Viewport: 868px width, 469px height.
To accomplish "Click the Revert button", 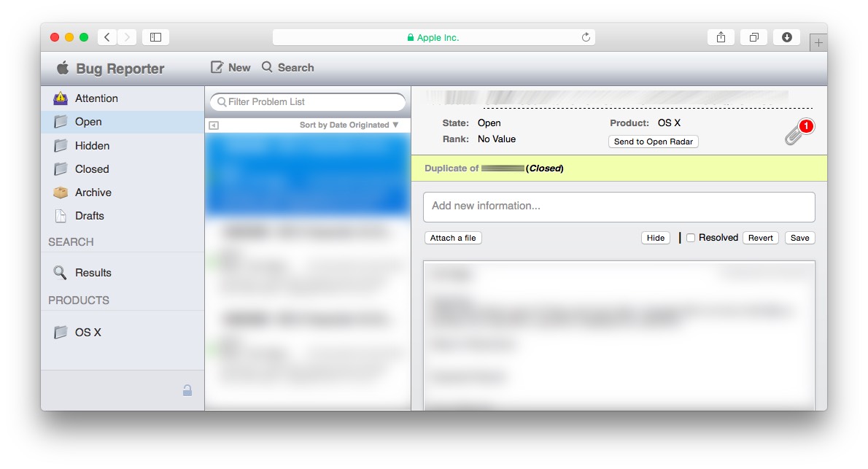I will [761, 238].
